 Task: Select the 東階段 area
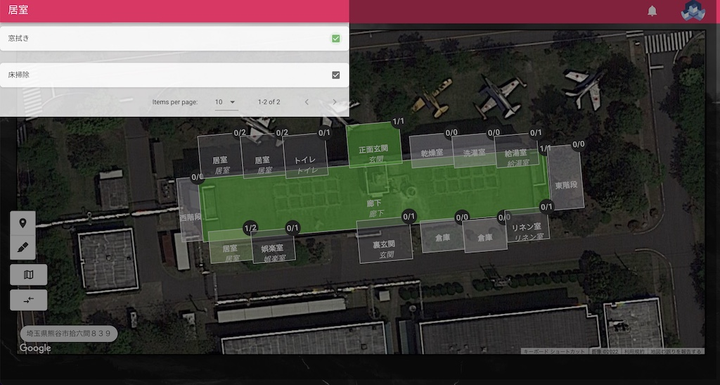[565, 177]
